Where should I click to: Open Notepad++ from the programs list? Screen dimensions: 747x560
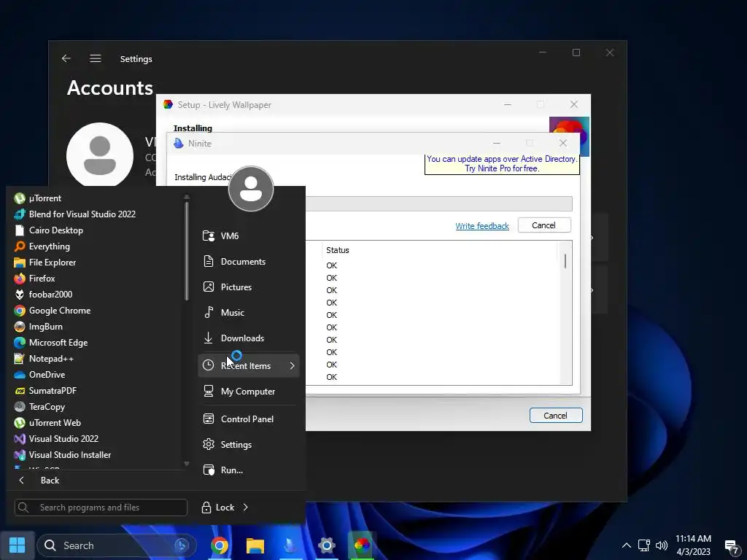point(44,359)
